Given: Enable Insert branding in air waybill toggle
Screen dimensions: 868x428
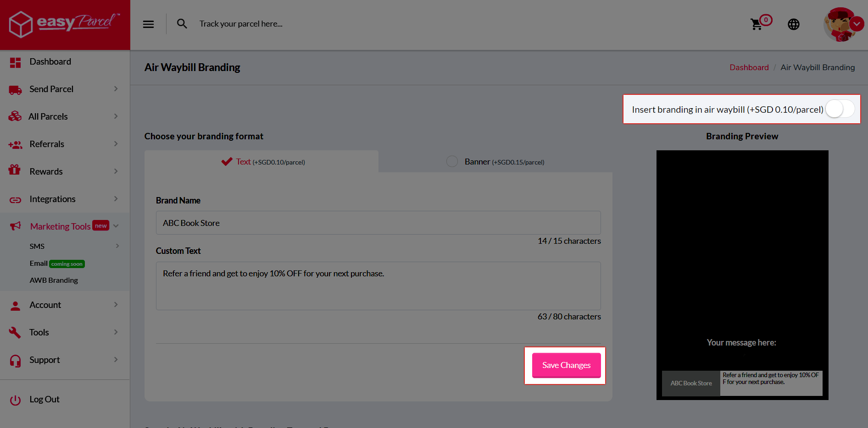Looking at the screenshot, I should click(840, 109).
